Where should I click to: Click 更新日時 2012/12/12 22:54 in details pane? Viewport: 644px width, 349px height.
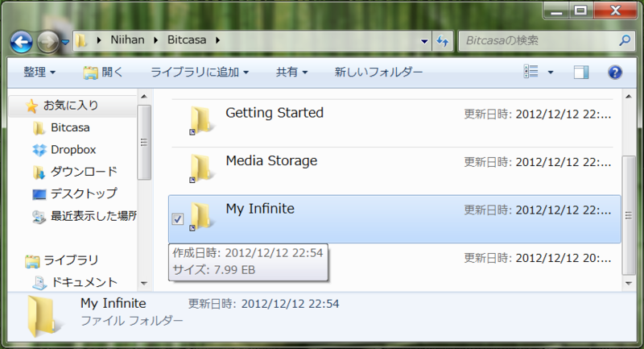coord(264,304)
